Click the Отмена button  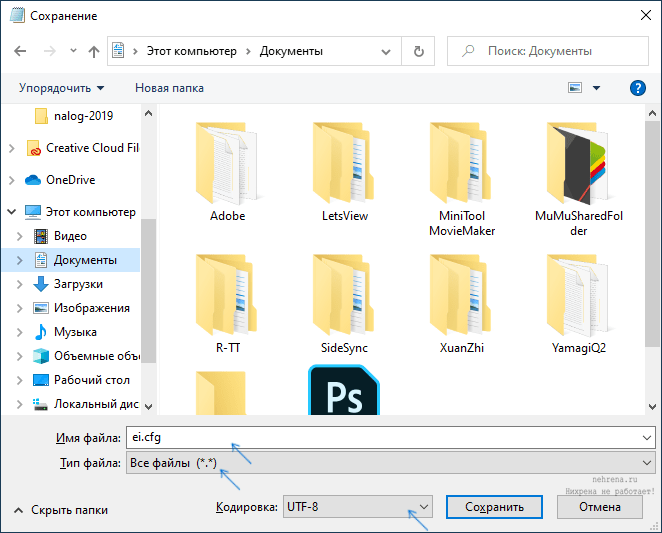(x=600, y=507)
